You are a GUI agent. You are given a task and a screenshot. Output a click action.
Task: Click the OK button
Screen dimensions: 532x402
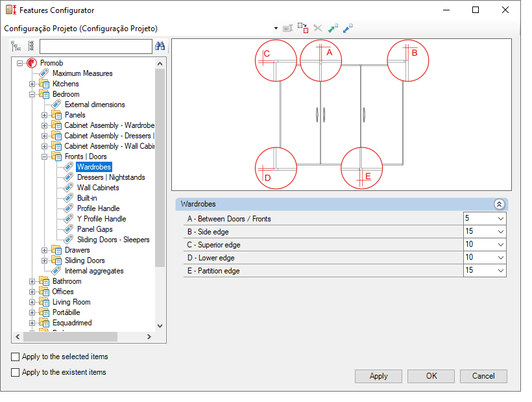pyautogui.click(x=431, y=376)
